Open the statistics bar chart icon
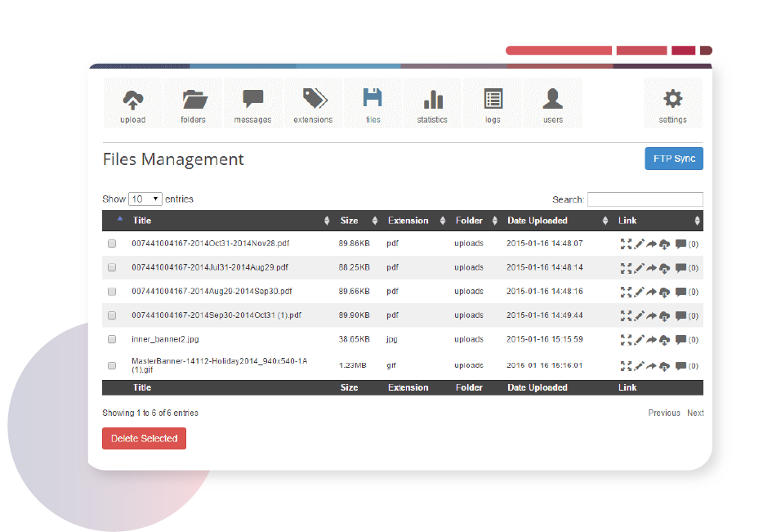 point(432,105)
